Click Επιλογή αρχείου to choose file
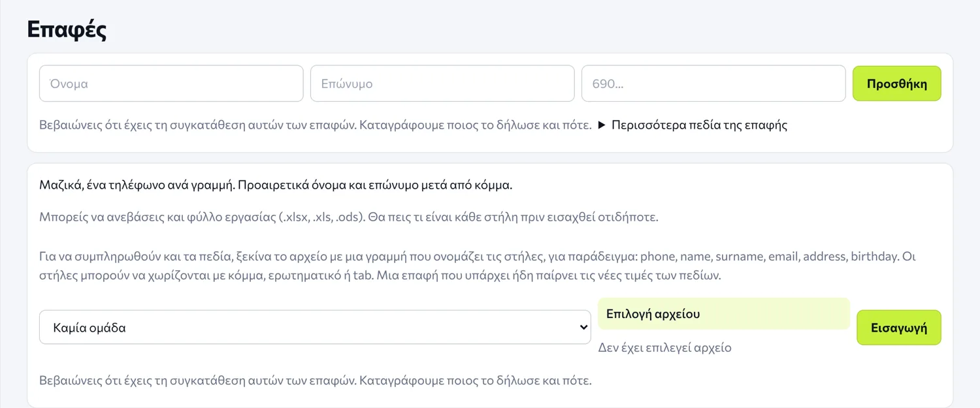This screenshot has height=408, width=980. pos(724,314)
